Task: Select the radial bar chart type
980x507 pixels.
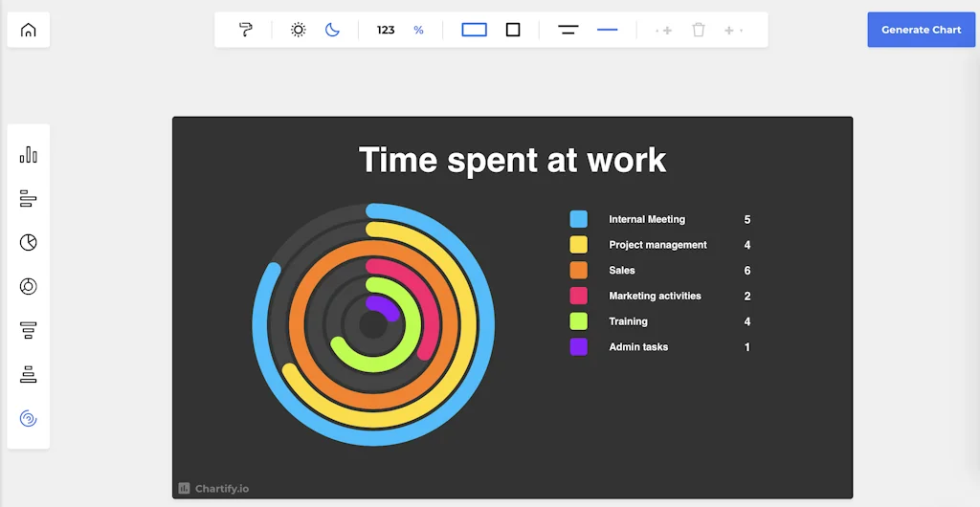Action: 28,418
